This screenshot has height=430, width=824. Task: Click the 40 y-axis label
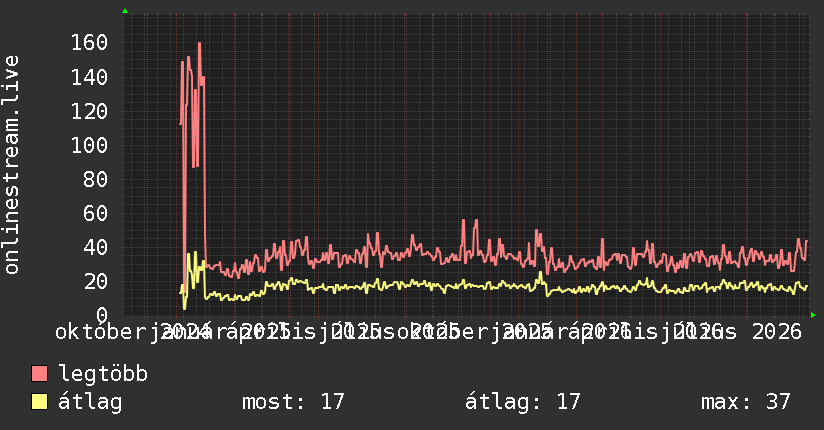96,247
